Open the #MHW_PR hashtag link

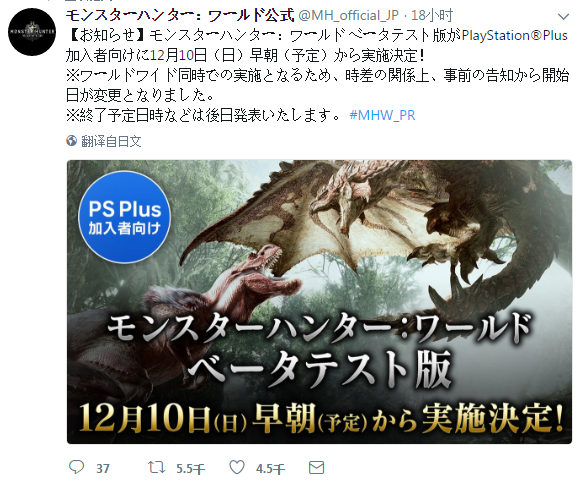click(x=382, y=116)
